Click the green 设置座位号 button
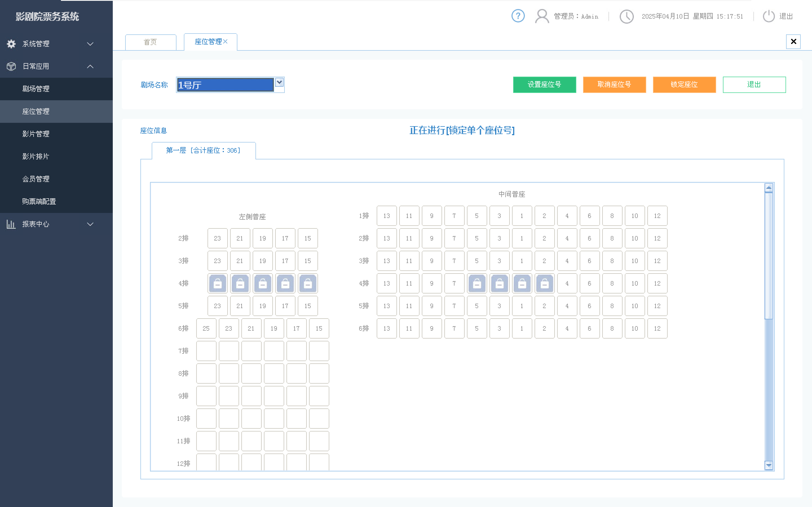 point(544,84)
